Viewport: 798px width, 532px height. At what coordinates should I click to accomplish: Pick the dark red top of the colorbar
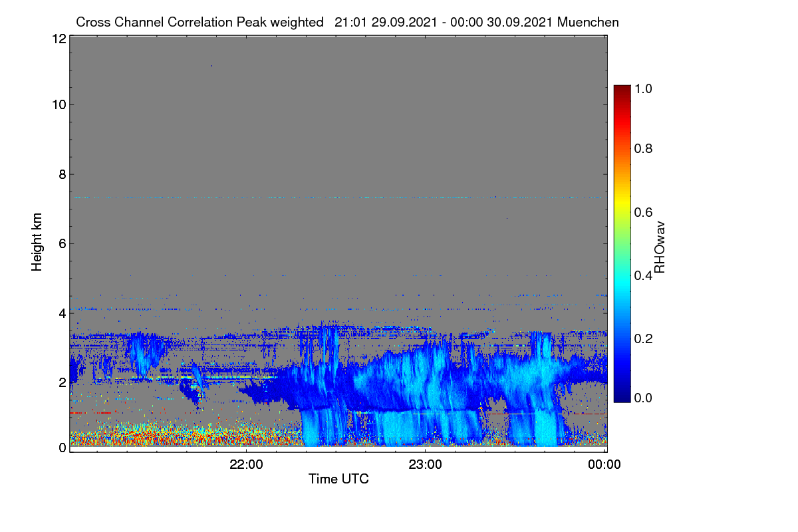click(622, 88)
